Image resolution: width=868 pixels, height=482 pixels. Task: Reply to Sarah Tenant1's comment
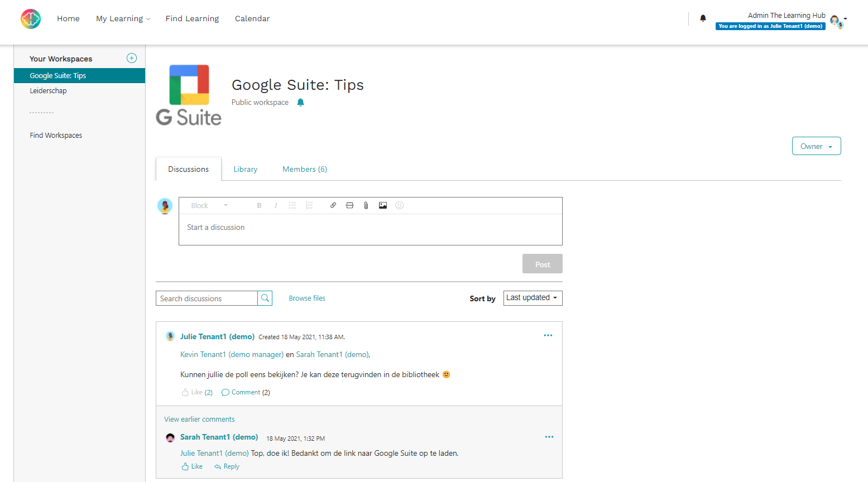point(227,466)
